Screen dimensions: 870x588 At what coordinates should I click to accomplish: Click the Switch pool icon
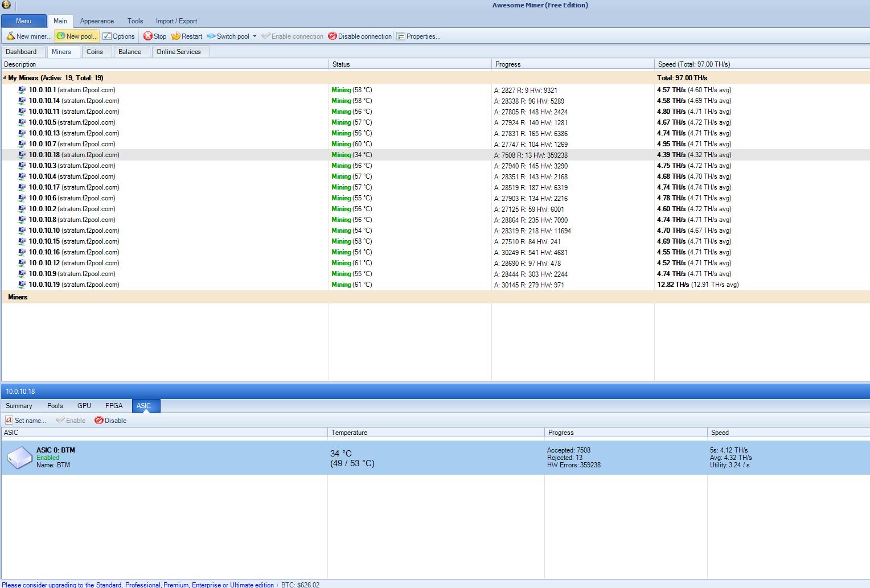[211, 36]
